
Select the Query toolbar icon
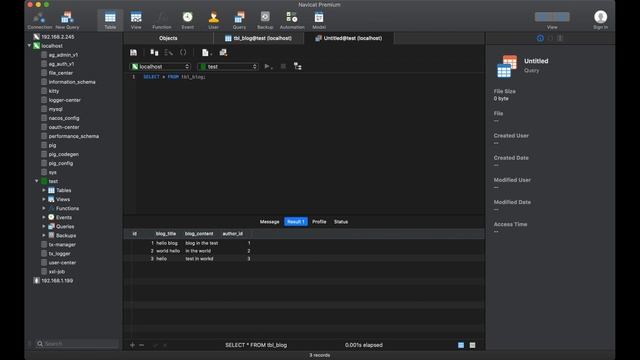pos(239,20)
